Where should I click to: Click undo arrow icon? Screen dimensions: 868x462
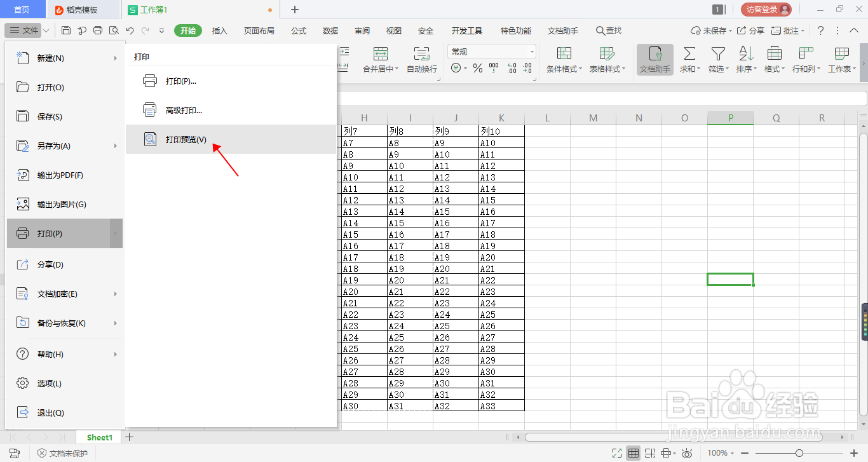(x=130, y=31)
